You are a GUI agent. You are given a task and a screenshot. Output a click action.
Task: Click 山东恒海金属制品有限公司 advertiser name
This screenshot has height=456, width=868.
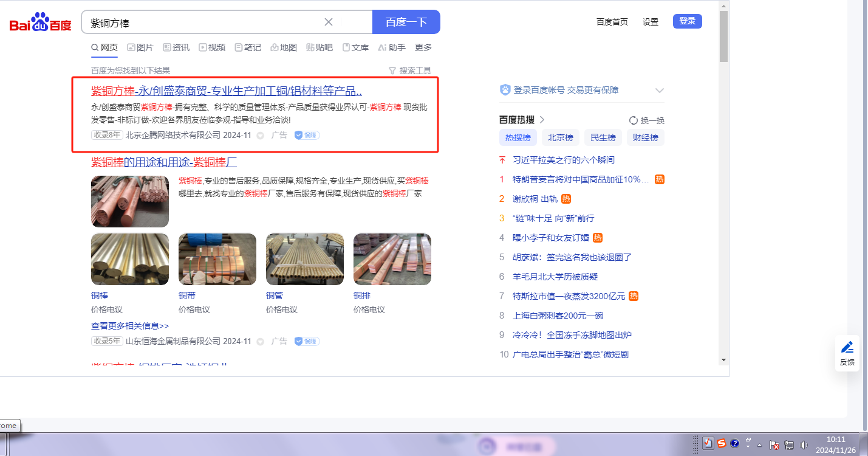[x=173, y=341]
